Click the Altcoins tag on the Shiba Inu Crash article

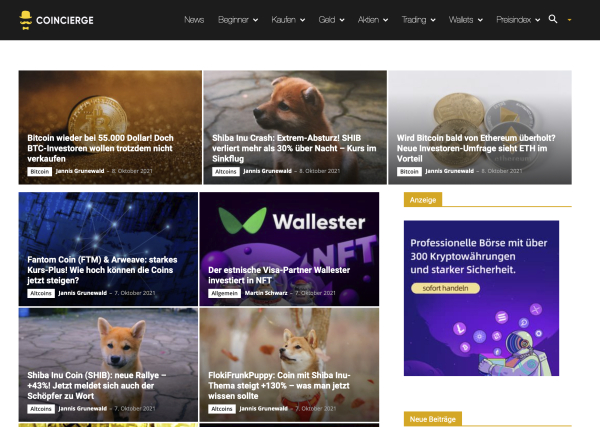[x=225, y=171]
